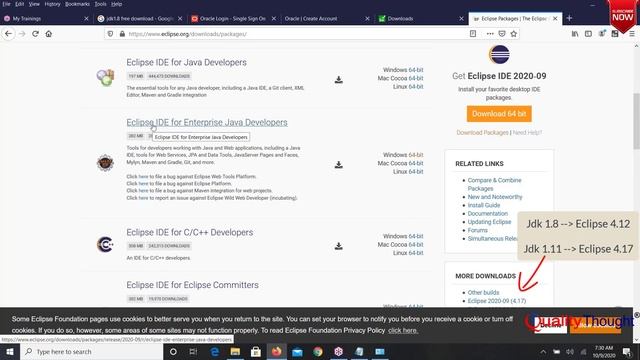Image resolution: width=640 pixels, height=360 pixels.
Task: Click Linux 64-bit for C/C++ Developers
Action: coord(416,253)
